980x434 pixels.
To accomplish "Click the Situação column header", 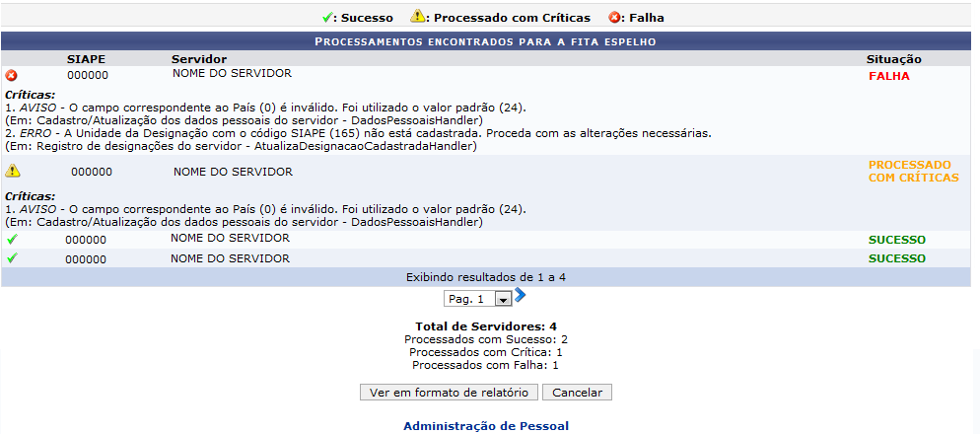I will click(894, 59).
